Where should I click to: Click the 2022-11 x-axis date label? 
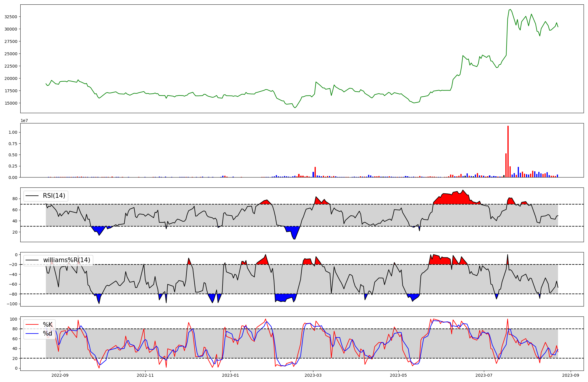[x=145, y=375]
